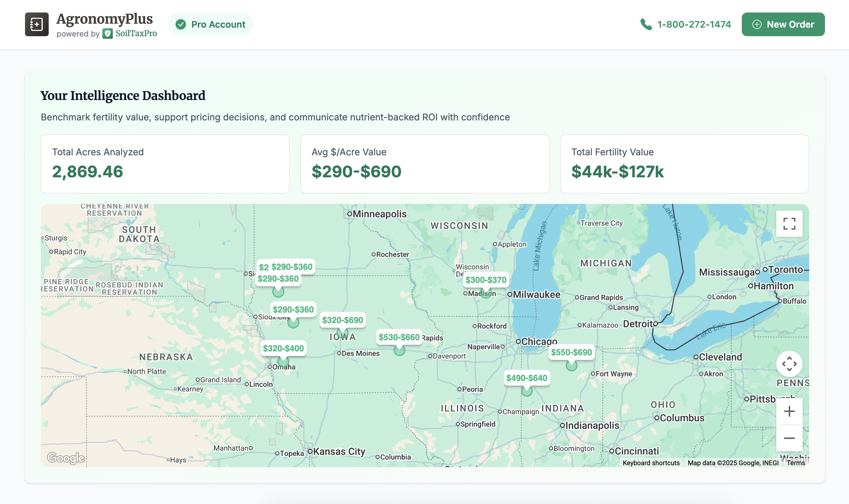Open Keyboard shortcuts for map

(651, 463)
